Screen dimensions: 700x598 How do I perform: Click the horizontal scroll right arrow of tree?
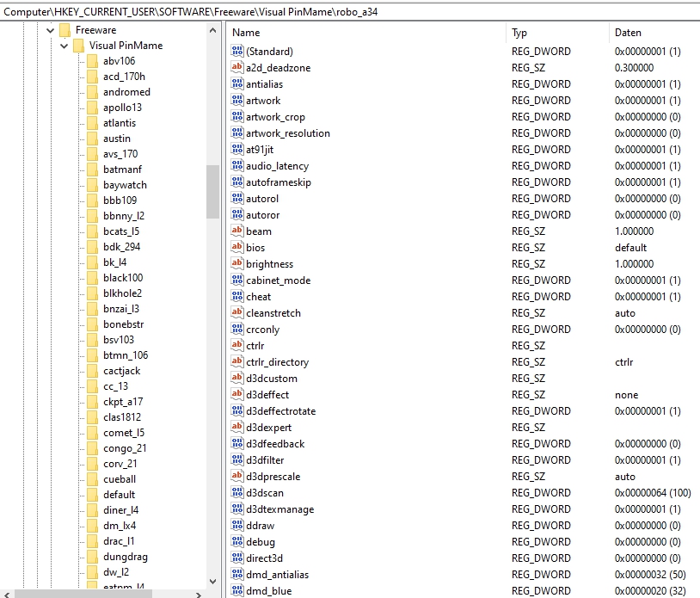pos(198,595)
